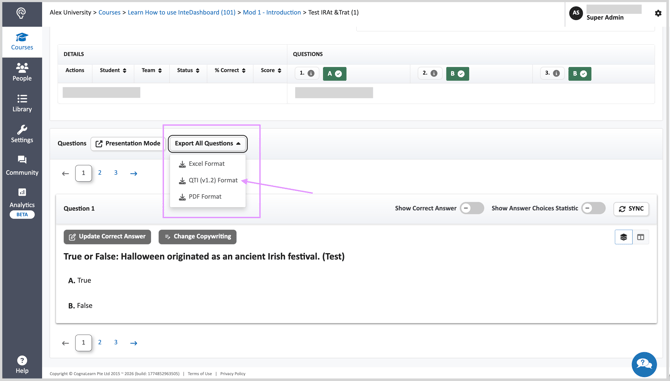
Task: Select page 1 in bottom pagination
Action: tap(83, 343)
